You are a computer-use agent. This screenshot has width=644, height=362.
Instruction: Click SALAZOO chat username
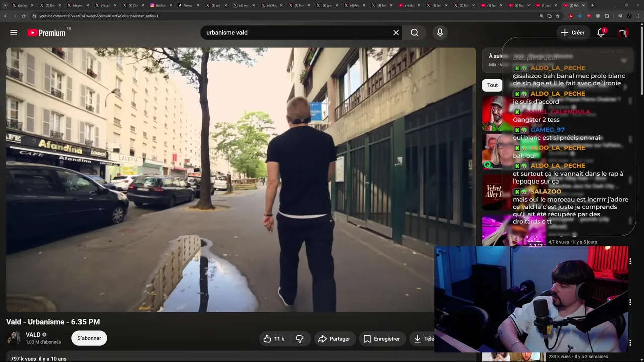pyautogui.click(x=546, y=191)
